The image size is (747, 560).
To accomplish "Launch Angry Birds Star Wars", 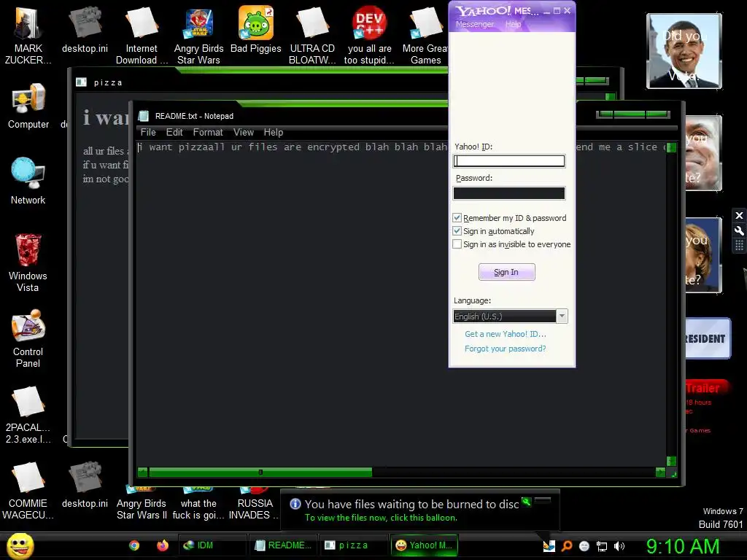I will point(198,36).
